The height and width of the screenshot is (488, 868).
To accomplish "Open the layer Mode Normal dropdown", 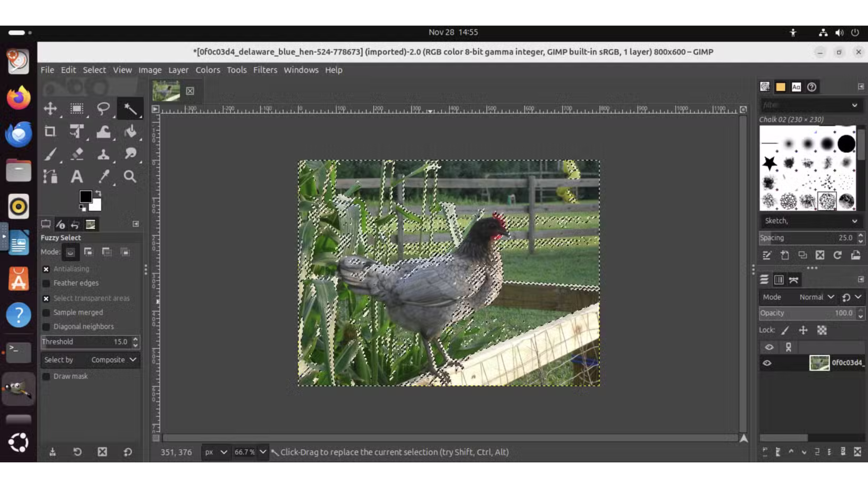I will pos(816,297).
